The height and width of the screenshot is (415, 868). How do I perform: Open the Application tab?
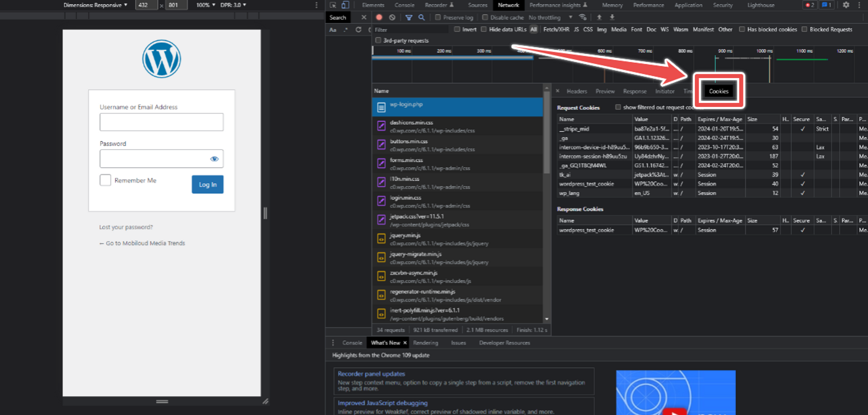[x=688, y=5]
